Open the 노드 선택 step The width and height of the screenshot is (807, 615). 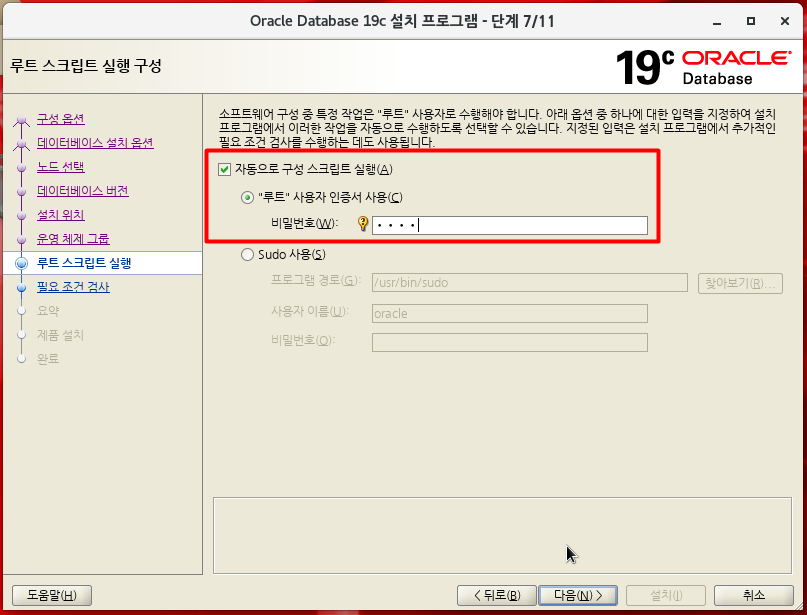pos(61,167)
